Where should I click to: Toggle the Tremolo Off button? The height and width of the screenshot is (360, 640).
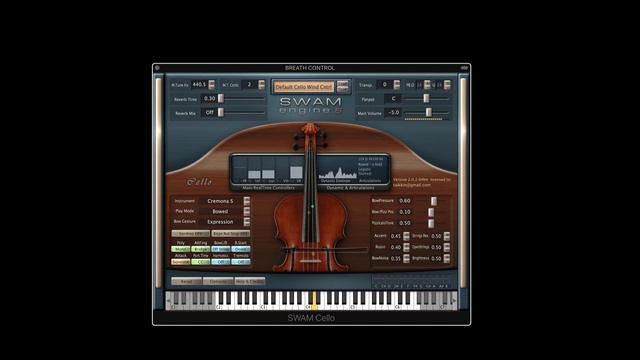tap(241, 262)
